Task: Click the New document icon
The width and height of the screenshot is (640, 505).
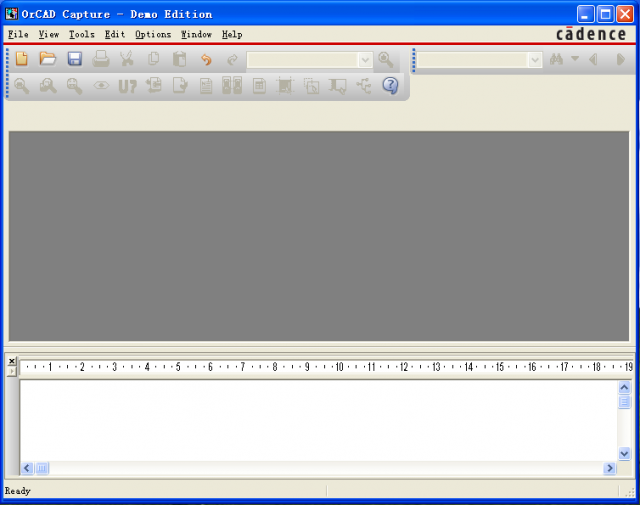Action: point(22,59)
